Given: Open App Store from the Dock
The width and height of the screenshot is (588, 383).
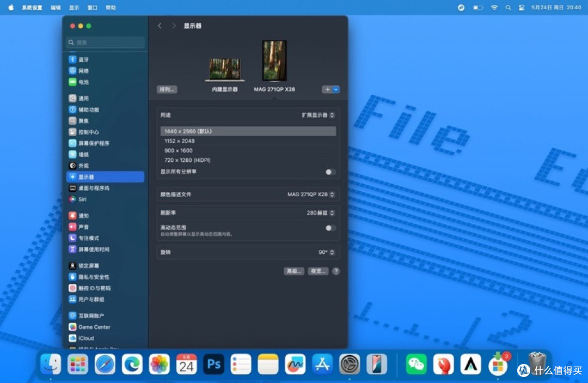Looking at the screenshot, I should coord(322,364).
